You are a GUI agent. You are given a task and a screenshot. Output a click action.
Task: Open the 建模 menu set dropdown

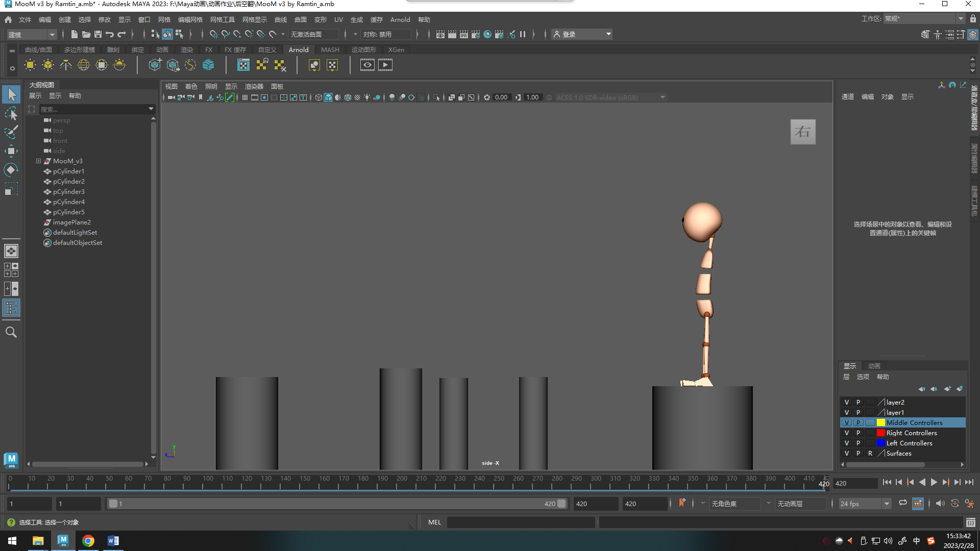click(x=52, y=35)
